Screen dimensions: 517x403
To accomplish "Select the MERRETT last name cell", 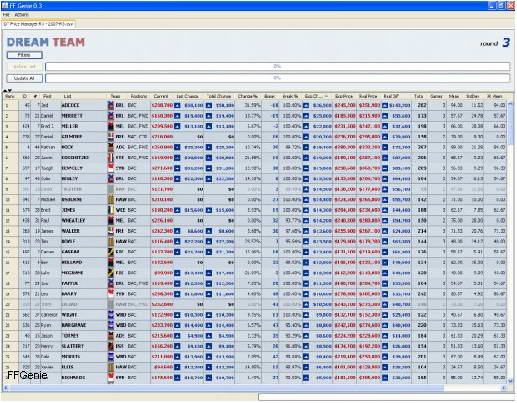I will [x=84, y=116].
